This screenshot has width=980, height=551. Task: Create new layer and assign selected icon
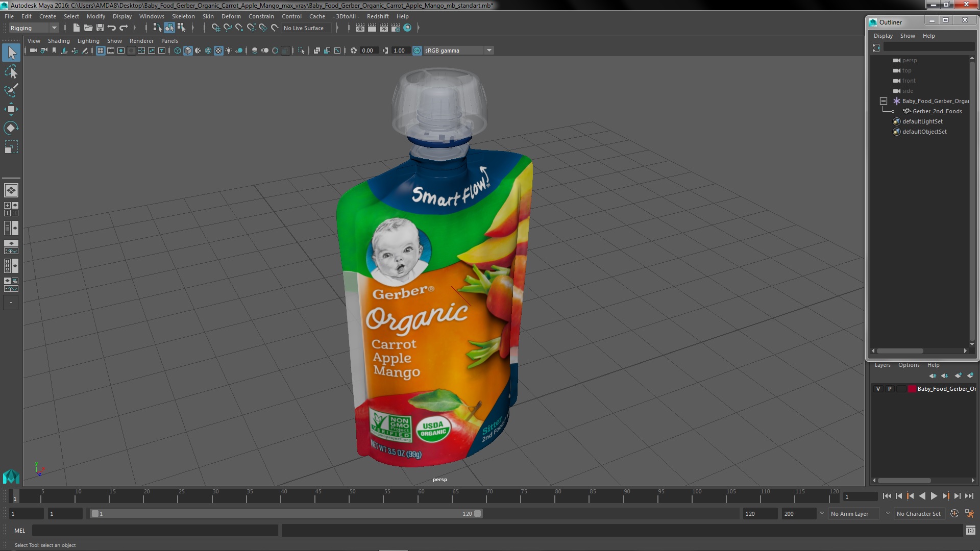click(x=970, y=375)
